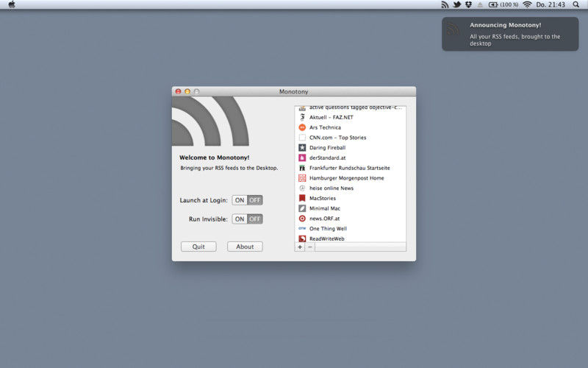Click the ReadWriteWeb feed icon
This screenshot has height=368, width=588.
coord(302,238)
